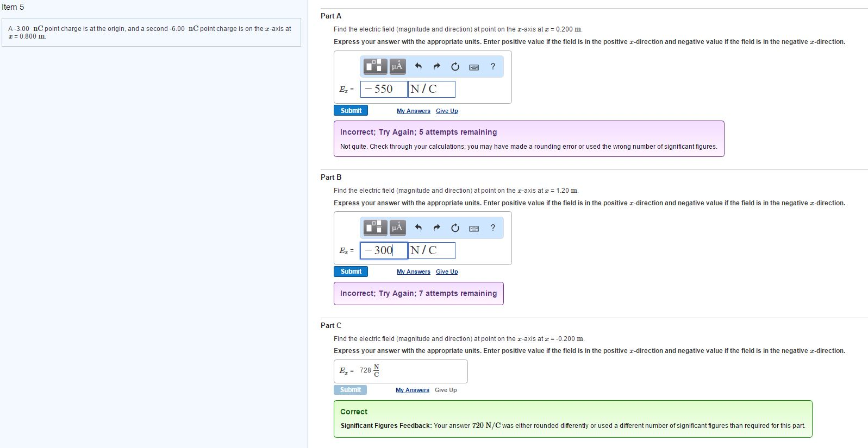Undo last edit in Part A toolbar
The height and width of the screenshot is (448, 868).
tap(418, 66)
